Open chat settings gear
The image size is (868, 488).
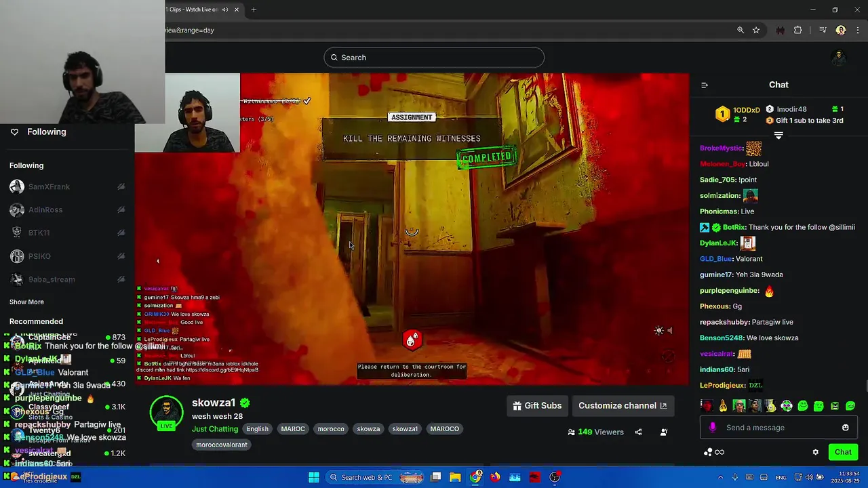tap(816, 452)
